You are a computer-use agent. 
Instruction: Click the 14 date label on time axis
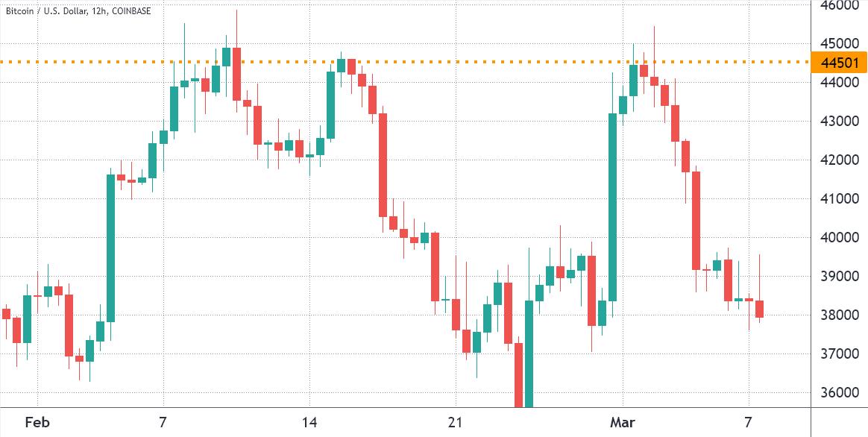click(309, 423)
